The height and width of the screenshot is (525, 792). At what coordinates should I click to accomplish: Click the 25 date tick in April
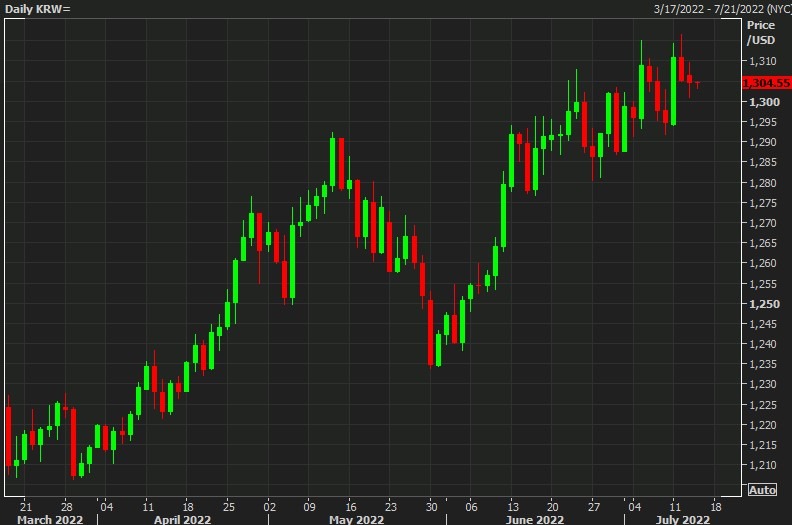coord(229,506)
